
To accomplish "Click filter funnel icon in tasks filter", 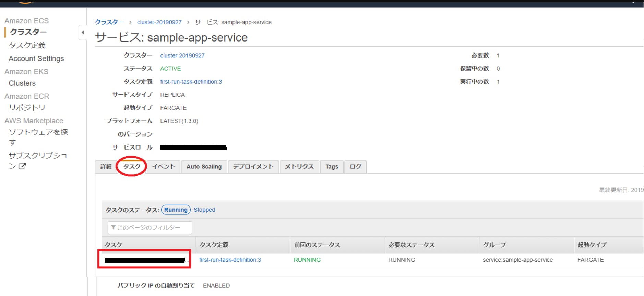I will (x=113, y=227).
